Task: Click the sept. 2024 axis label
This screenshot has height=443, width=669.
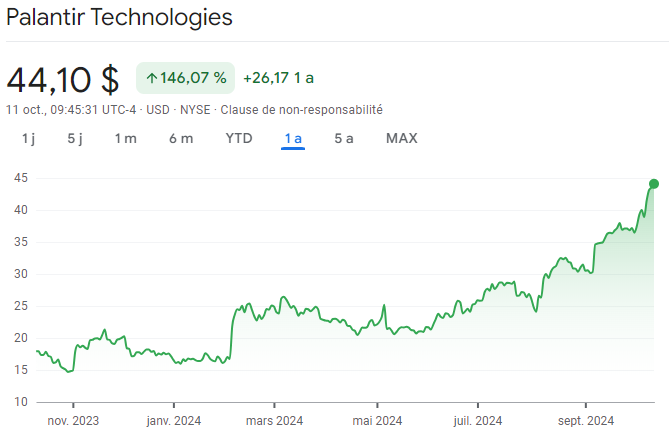Action: pos(586,421)
